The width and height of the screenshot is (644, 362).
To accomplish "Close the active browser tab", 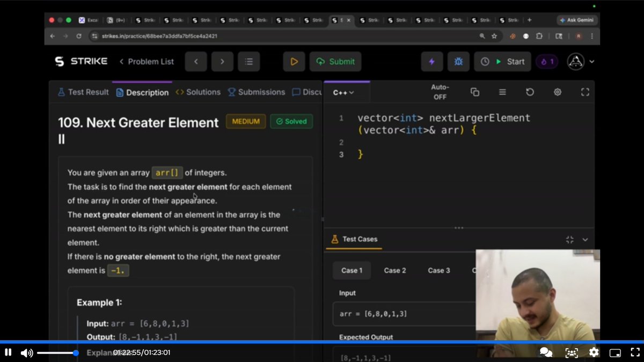I will [x=349, y=20].
